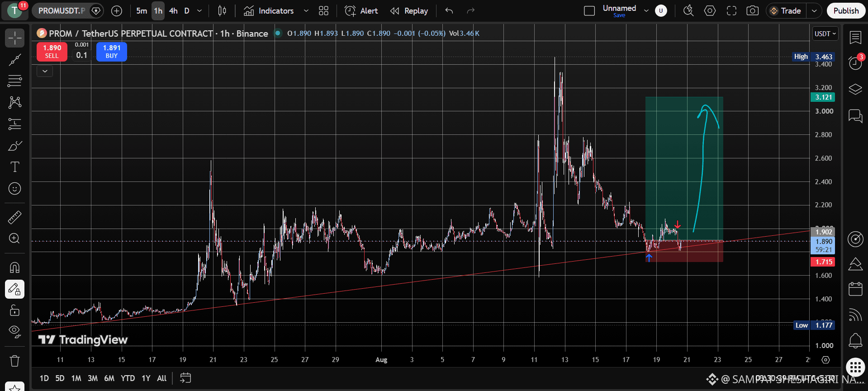Screen dimensions: 868x391
Task: Hide all drawings with eye icon
Action: pyautogui.click(x=14, y=332)
